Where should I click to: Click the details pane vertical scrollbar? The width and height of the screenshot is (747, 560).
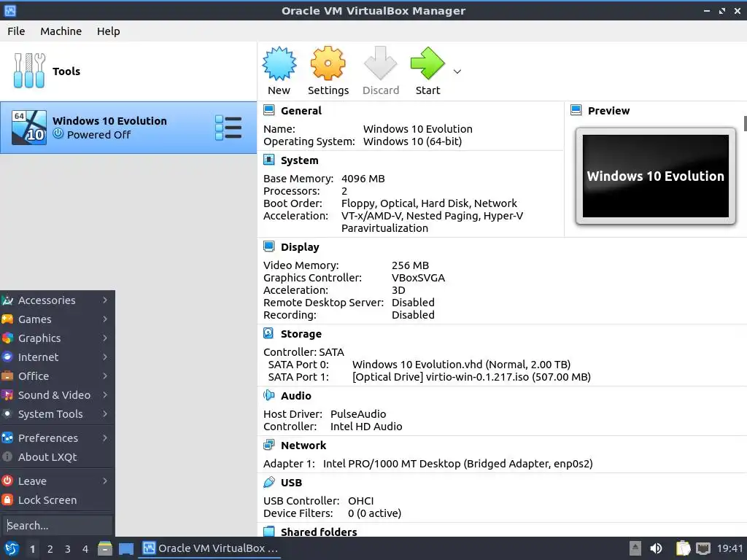(745, 122)
